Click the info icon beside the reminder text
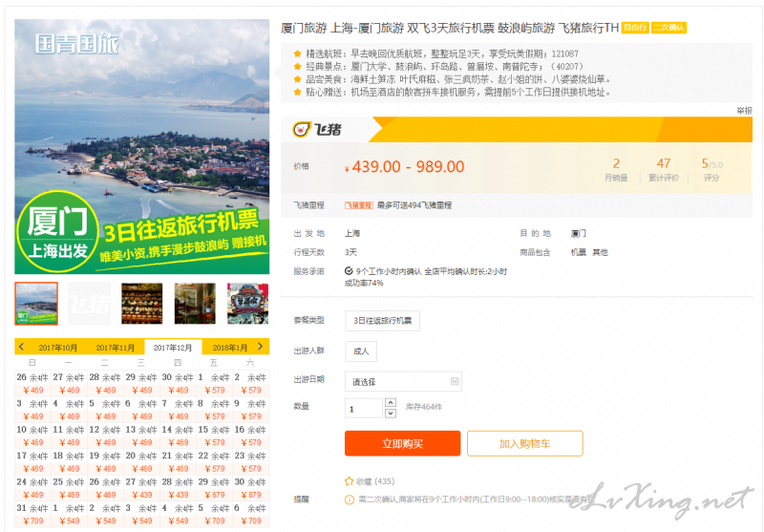 (350, 500)
